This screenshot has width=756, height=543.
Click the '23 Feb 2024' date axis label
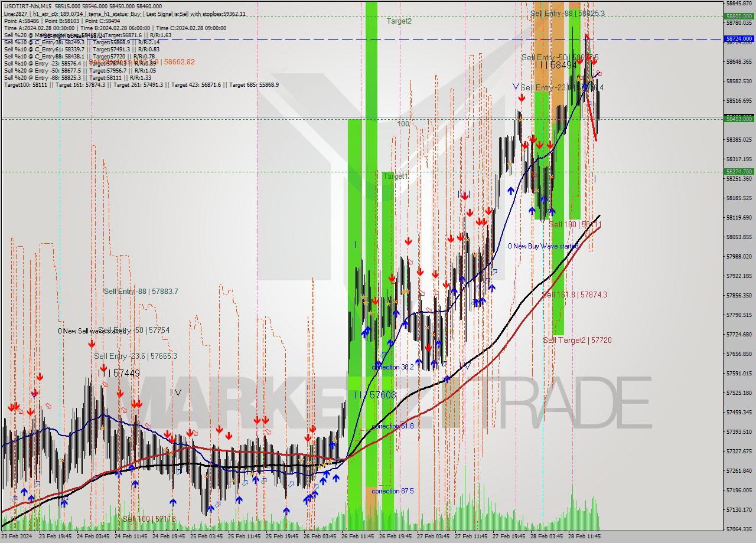point(17,537)
